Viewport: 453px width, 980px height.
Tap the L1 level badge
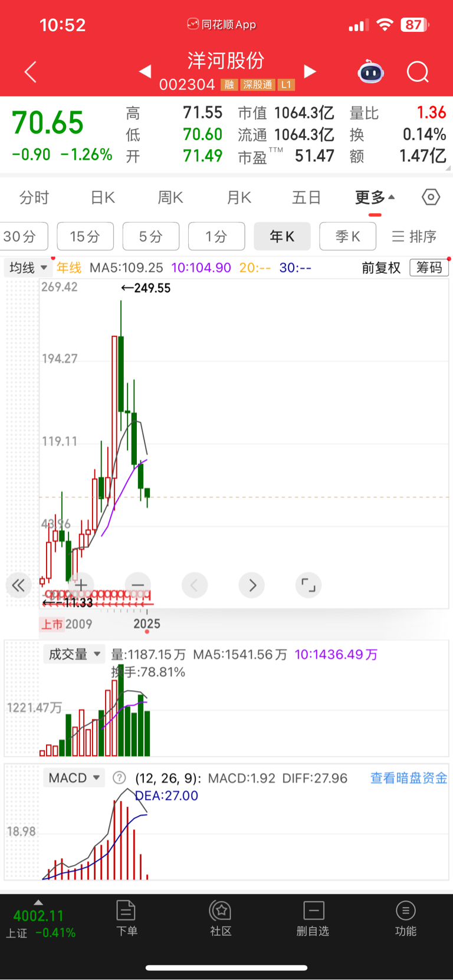pyautogui.click(x=286, y=85)
